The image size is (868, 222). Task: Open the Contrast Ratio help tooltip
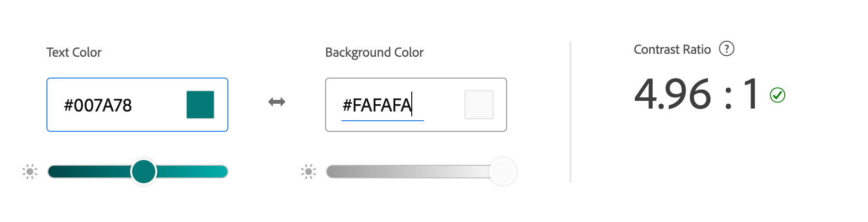pyautogui.click(x=726, y=49)
